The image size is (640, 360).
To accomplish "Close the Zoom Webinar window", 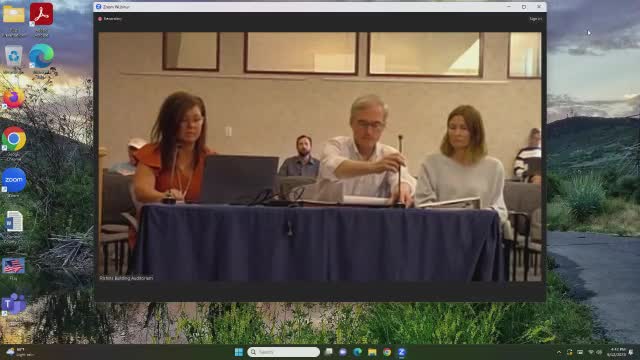I will 539,7.
